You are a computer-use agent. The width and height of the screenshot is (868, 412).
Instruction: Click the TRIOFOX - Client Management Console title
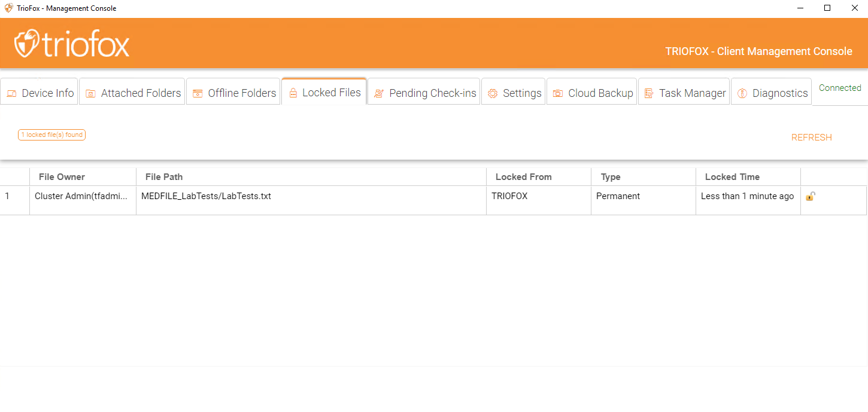[x=758, y=51]
